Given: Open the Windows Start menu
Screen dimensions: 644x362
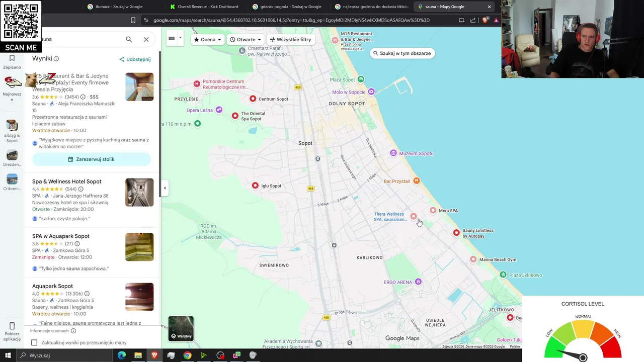Looking at the screenshot, I should click(8, 355).
